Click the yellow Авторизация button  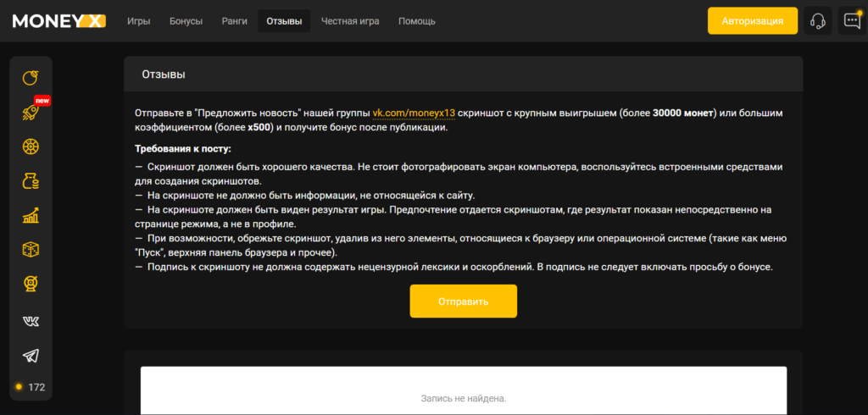point(753,21)
